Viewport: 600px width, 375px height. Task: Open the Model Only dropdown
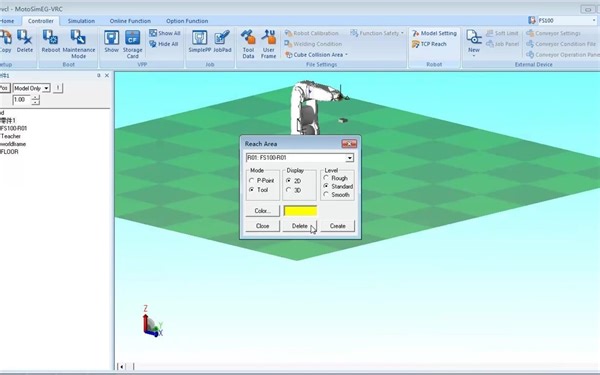pyautogui.click(x=46, y=88)
